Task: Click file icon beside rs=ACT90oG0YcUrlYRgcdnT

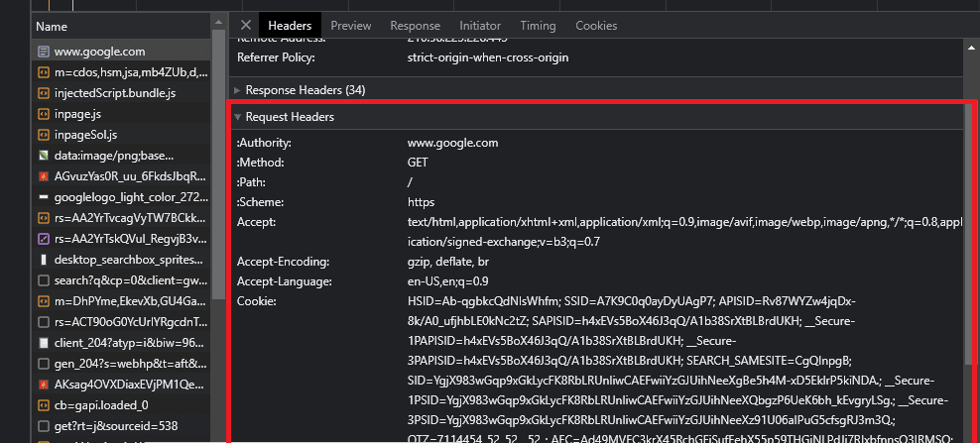Action: point(43,322)
